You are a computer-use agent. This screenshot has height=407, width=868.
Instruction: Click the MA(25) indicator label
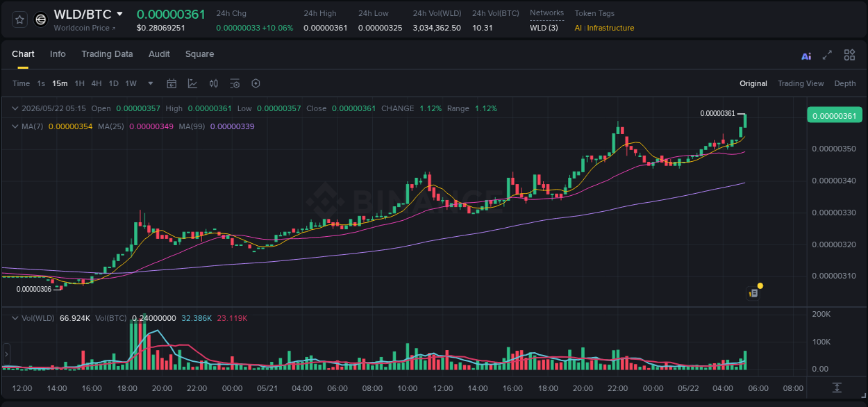[111, 126]
